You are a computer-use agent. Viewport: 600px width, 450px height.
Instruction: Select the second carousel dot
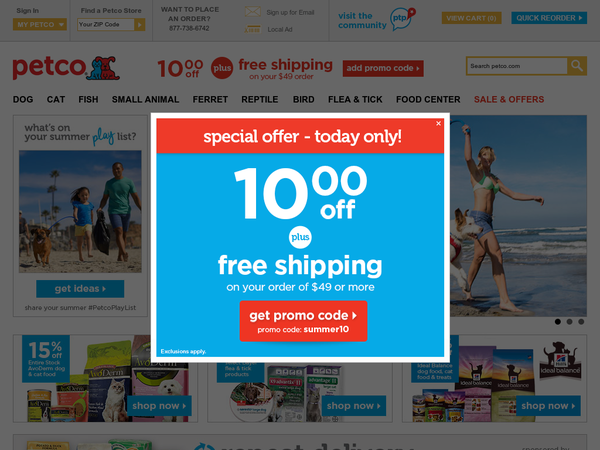(x=569, y=322)
